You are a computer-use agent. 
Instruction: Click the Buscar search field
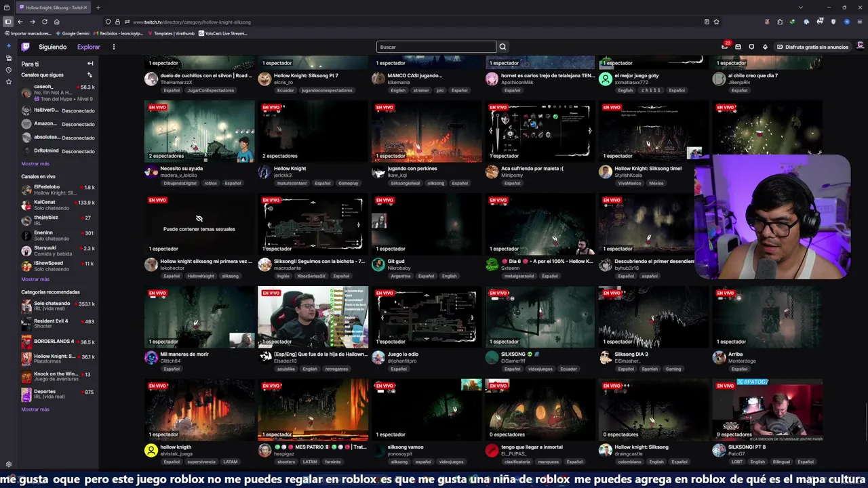click(436, 47)
